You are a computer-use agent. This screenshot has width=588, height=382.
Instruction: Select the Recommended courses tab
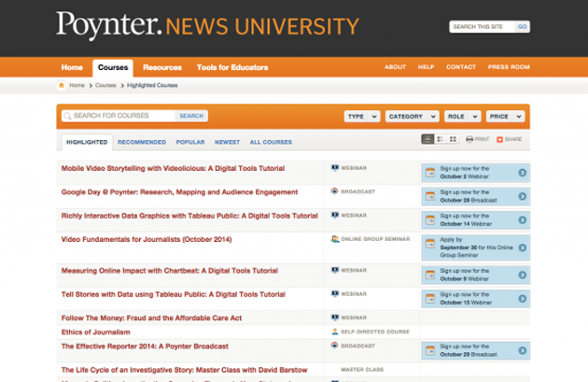click(142, 142)
